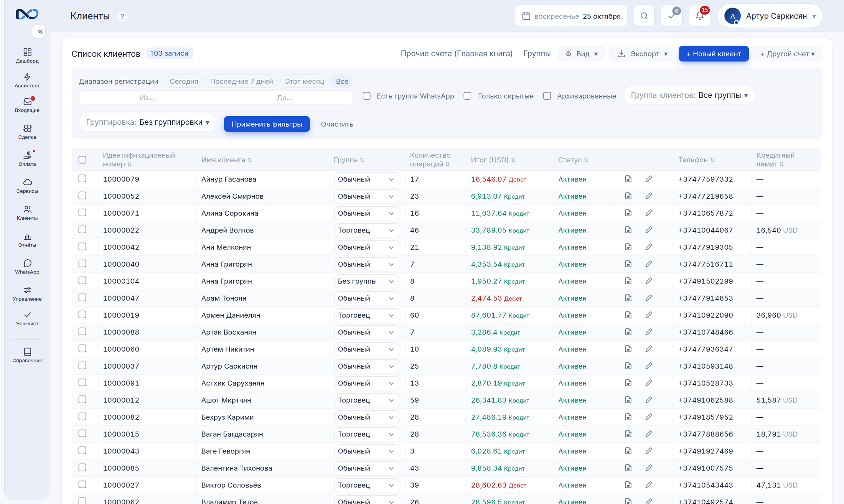Open notifications bell icon
Image resolution: width=844 pixels, height=504 pixels.
tap(700, 16)
